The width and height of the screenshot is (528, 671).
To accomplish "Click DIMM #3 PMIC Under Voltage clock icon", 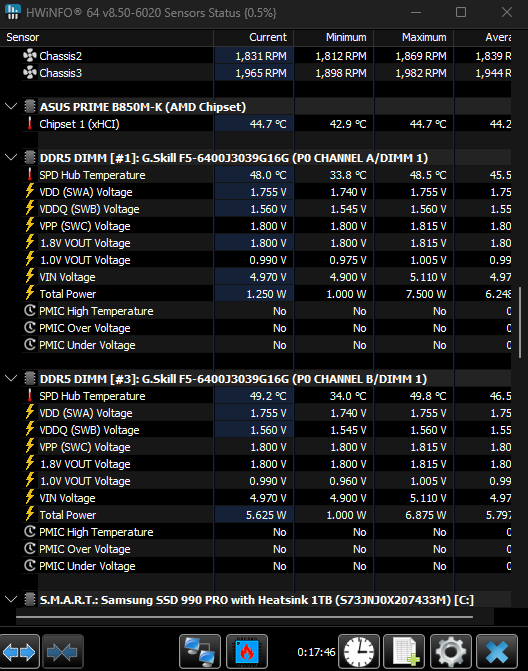I will (x=30, y=565).
